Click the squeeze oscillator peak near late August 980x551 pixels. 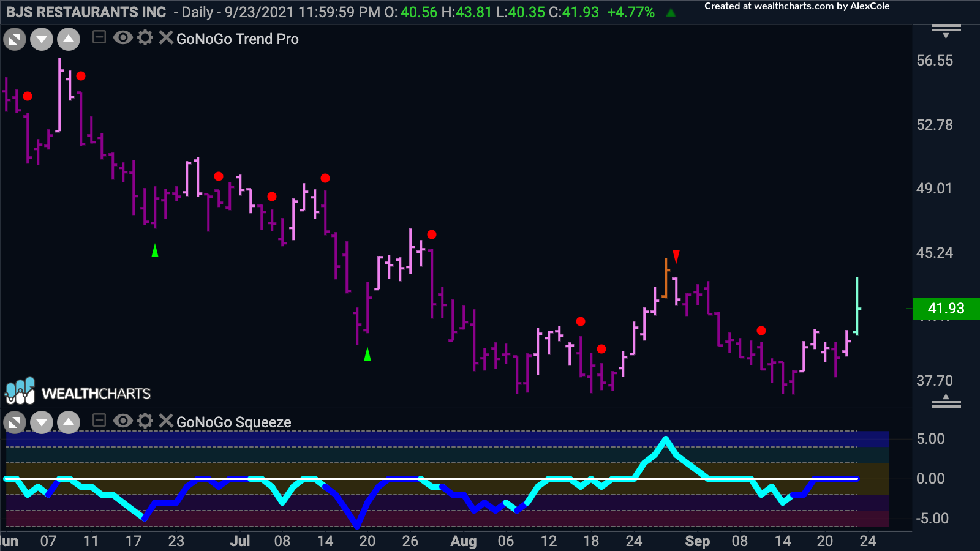(x=666, y=438)
